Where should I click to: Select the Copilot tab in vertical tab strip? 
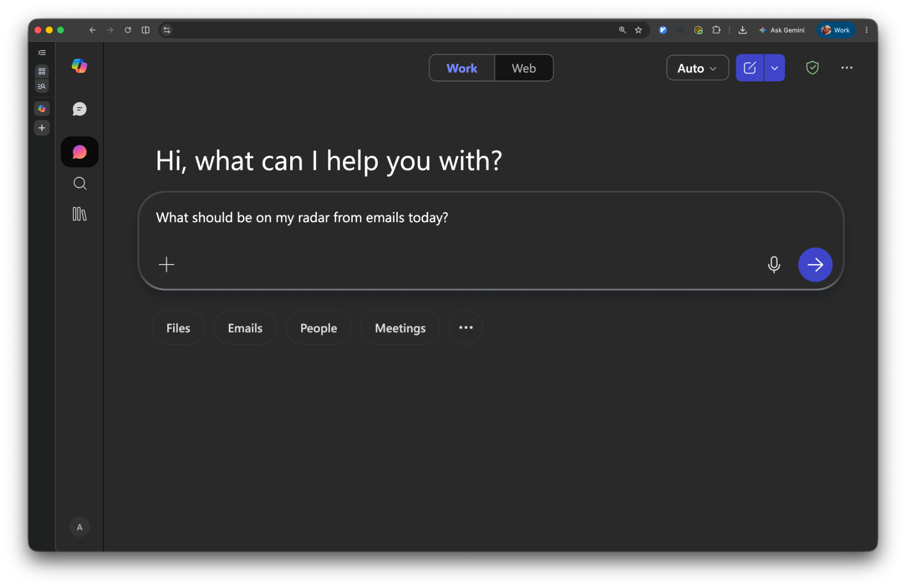[42, 108]
